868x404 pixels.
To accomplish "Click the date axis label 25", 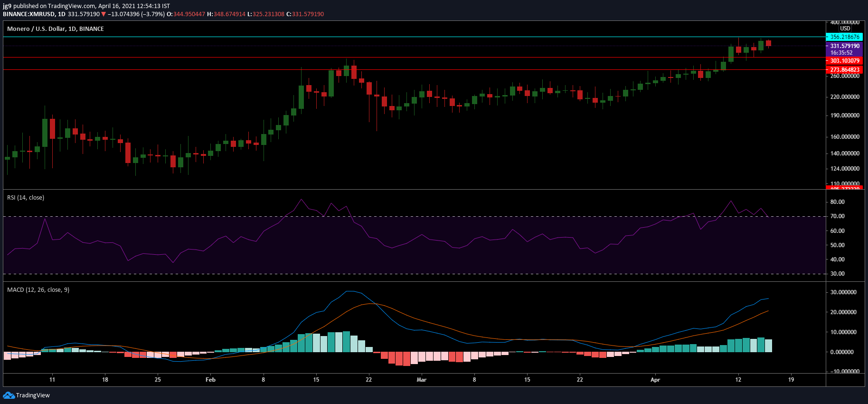I will click(x=158, y=380).
